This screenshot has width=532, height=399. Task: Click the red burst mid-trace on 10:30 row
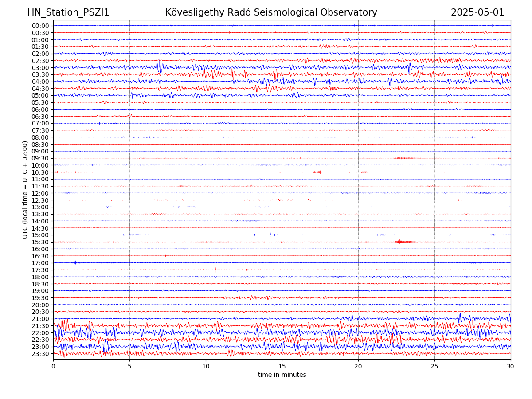pyautogui.click(x=318, y=172)
